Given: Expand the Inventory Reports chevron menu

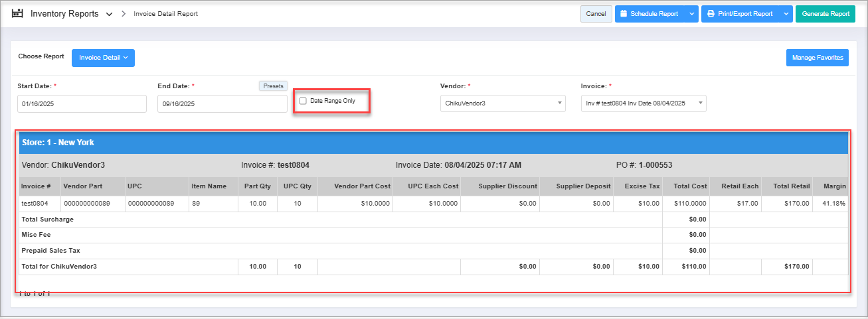Looking at the screenshot, I should click(109, 14).
